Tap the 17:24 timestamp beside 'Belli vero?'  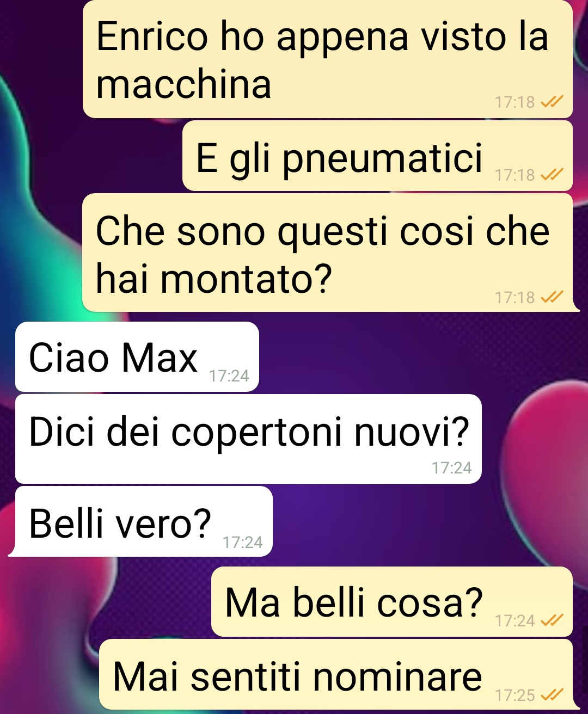coord(243,542)
